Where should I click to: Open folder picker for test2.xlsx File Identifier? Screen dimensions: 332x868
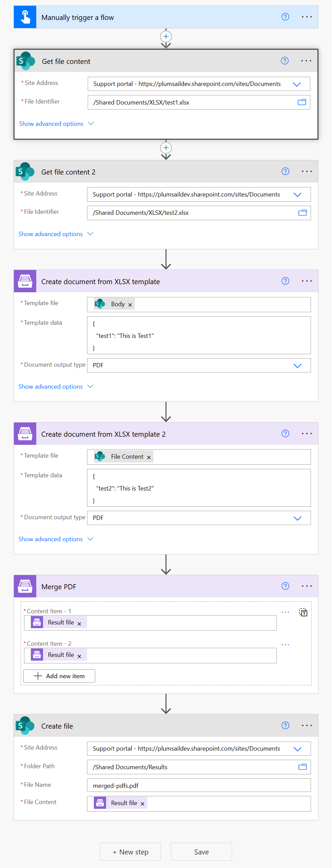click(302, 213)
